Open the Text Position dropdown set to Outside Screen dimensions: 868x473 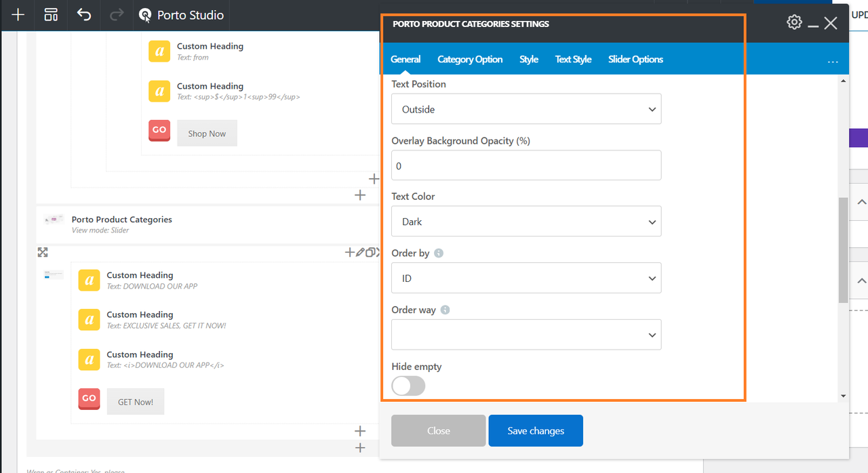click(x=526, y=109)
